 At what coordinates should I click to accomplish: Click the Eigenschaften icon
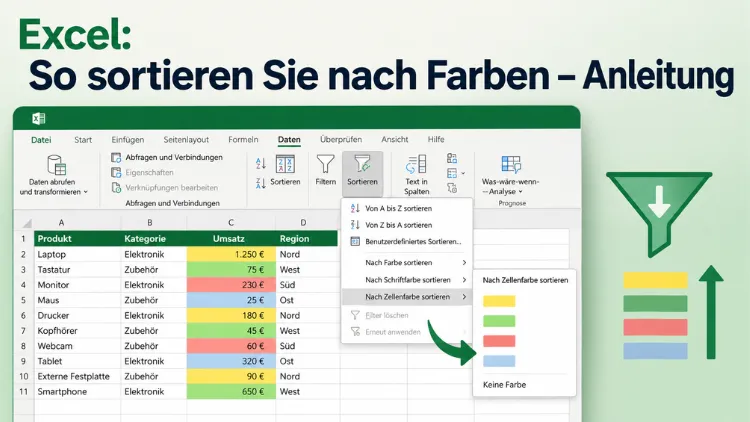coord(116,172)
